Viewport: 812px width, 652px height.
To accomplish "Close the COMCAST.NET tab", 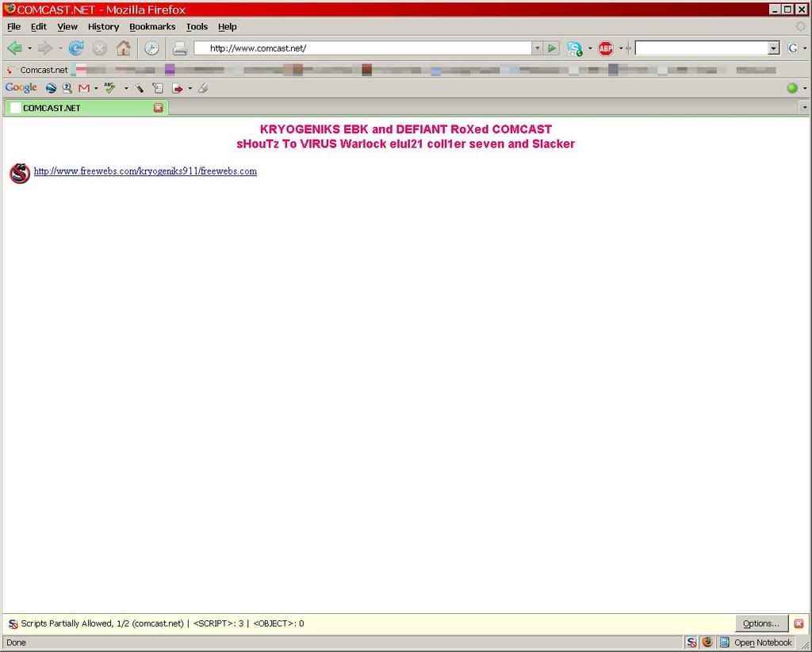I will (x=159, y=108).
